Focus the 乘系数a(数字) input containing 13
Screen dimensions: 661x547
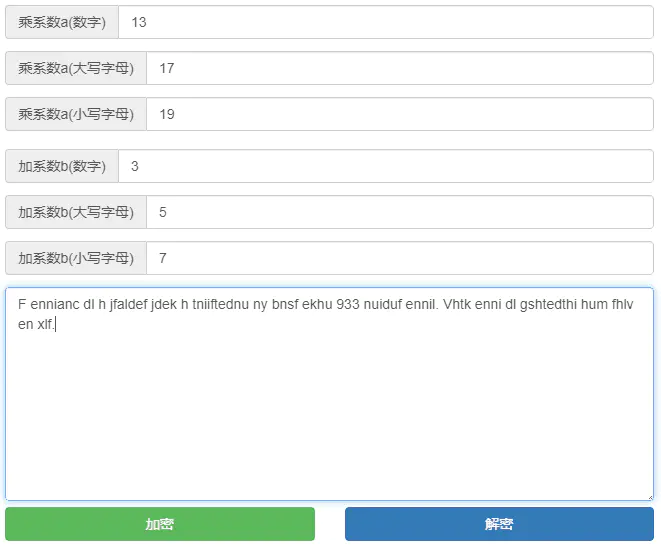coord(386,22)
